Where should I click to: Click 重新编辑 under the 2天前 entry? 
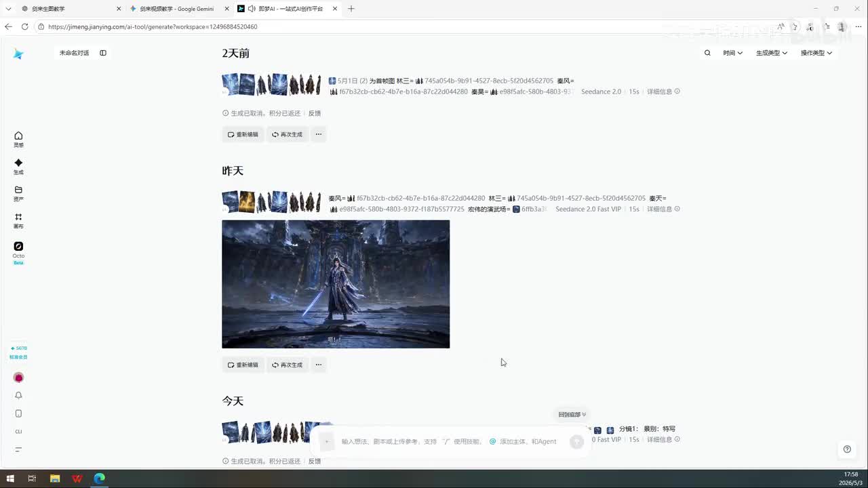click(x=243, y=134)
